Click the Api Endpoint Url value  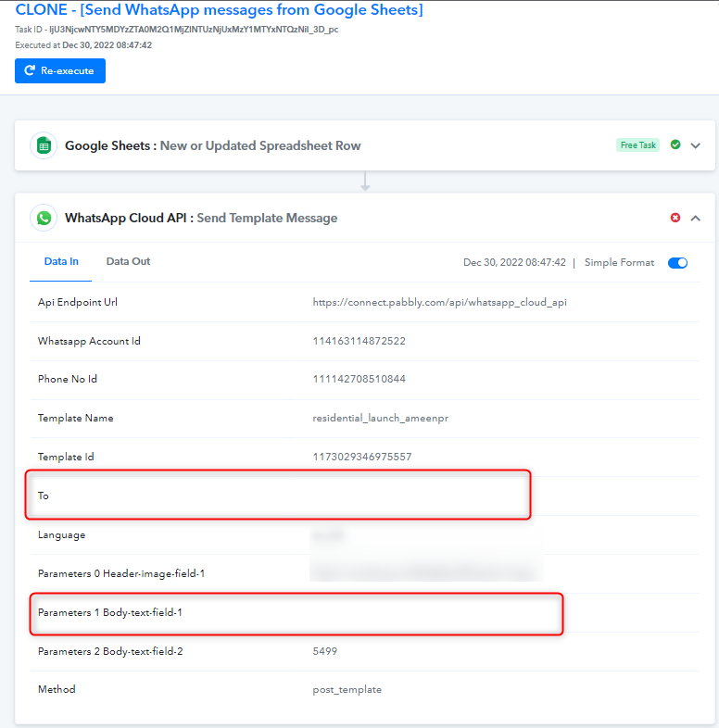[439, 302]
